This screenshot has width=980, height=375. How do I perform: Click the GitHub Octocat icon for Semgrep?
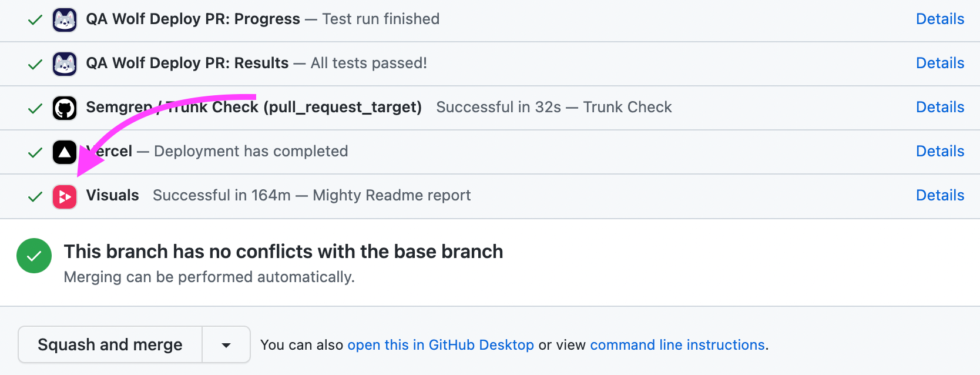point(65,108)
